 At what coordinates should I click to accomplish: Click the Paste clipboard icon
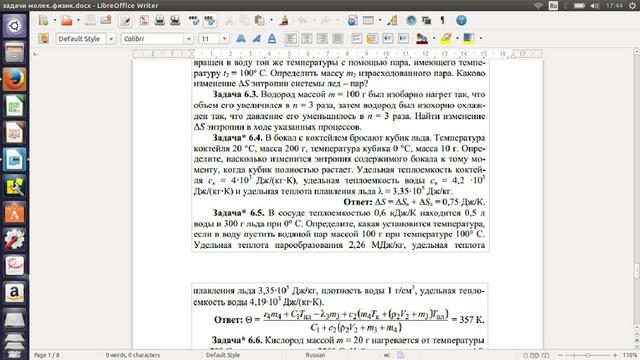[259, 20]
